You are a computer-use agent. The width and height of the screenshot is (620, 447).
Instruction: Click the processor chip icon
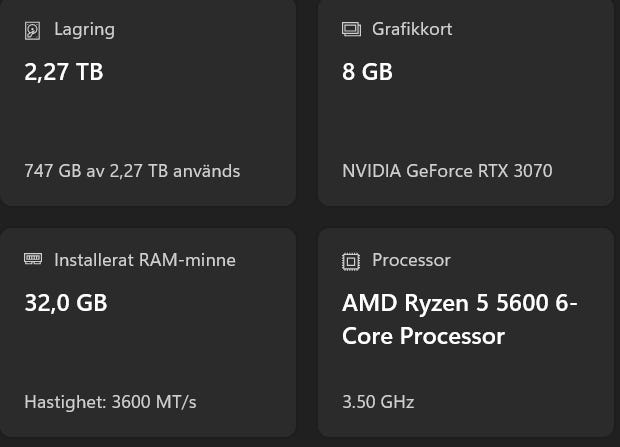pyautogui.click(x=351, y=261)
